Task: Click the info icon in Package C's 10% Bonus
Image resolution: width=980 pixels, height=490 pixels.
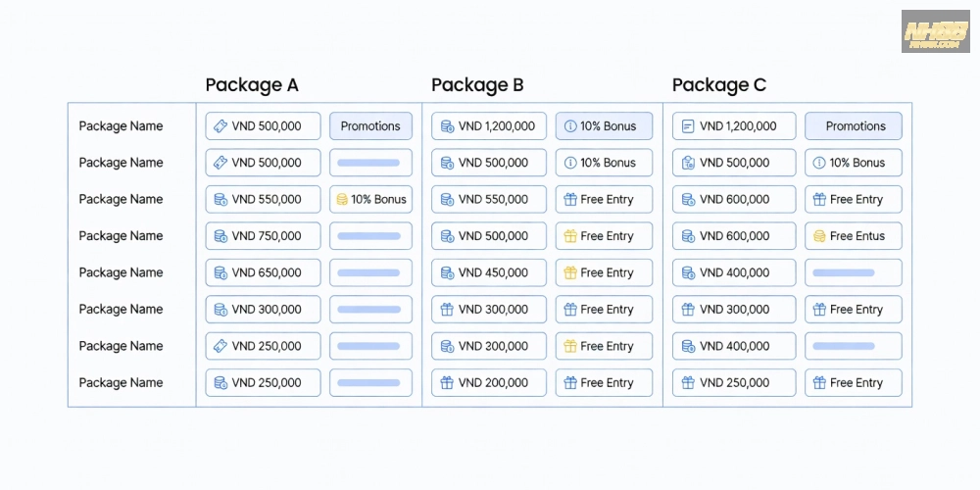Action: pyautogui.click(x=819, y=163)
